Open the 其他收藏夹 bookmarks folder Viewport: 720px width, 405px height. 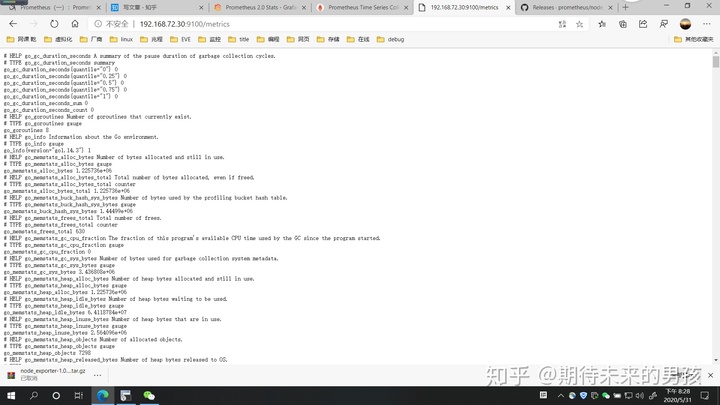coord(693,39)
